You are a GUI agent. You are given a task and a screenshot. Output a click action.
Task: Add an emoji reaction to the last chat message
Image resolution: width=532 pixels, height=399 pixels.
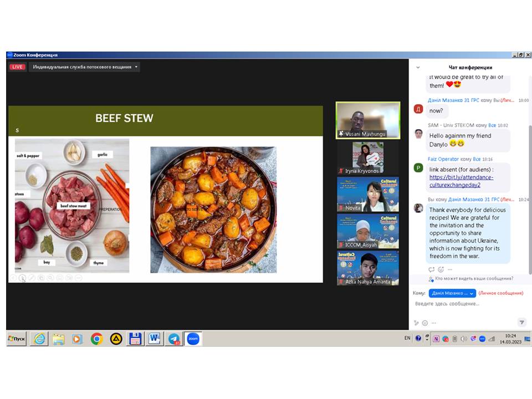tap(441, 269)
